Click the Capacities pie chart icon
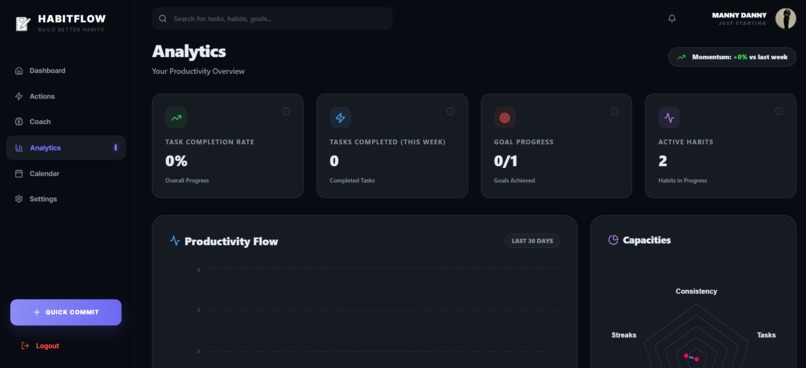 (x=613, y=240)
